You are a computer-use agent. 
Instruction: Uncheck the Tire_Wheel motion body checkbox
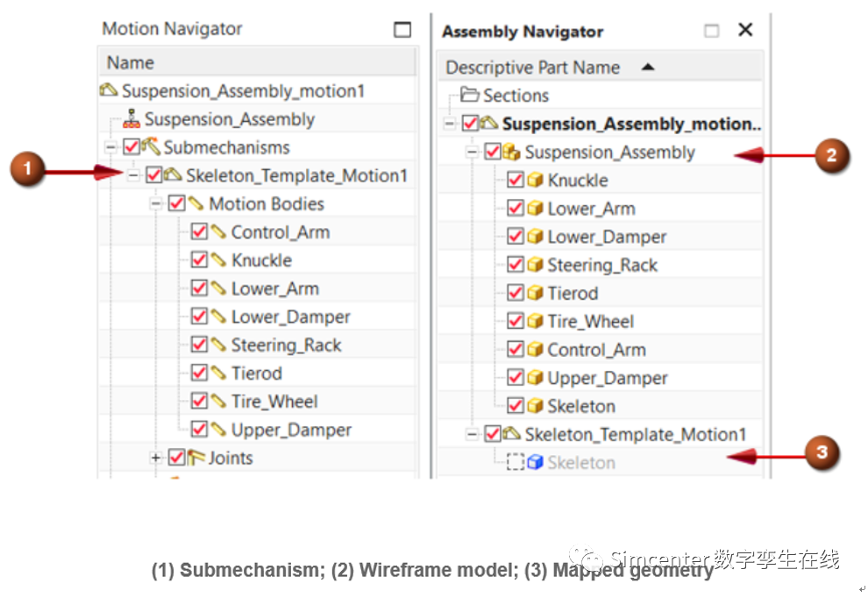(199, 402)
